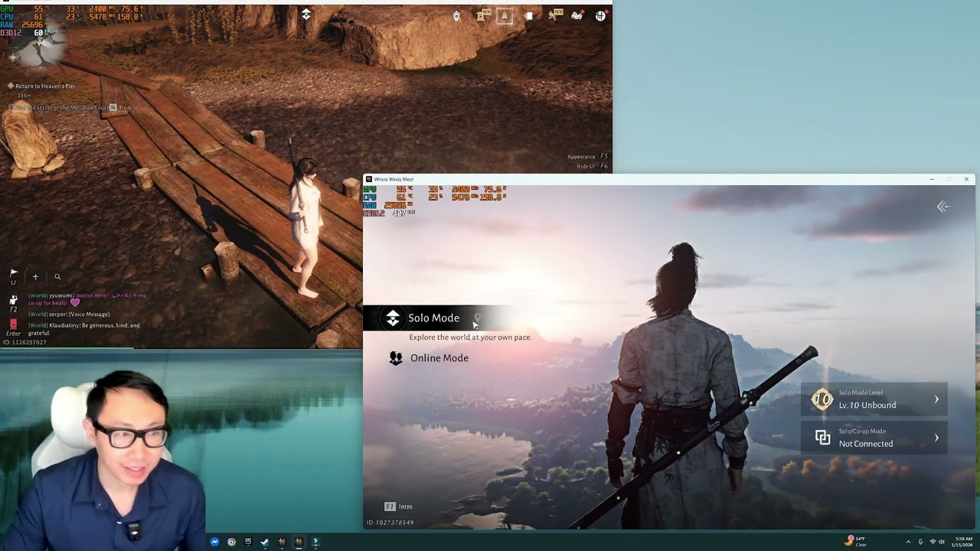Open Steam from the taskbar
Viewport: 980px width, 551px height.
265,542
